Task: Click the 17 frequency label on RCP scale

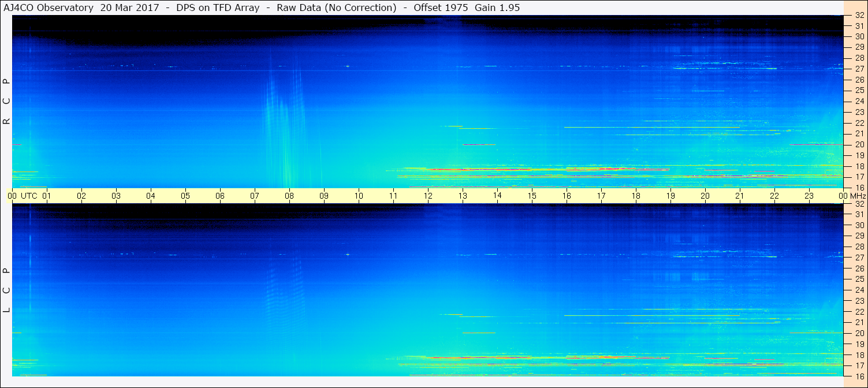Action: click(x=859, y=177)
